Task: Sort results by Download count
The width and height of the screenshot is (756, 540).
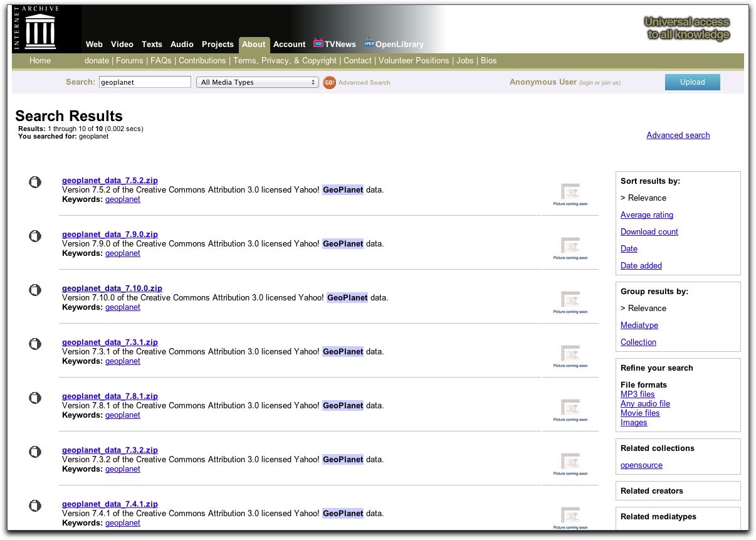Action: (649, 232)
